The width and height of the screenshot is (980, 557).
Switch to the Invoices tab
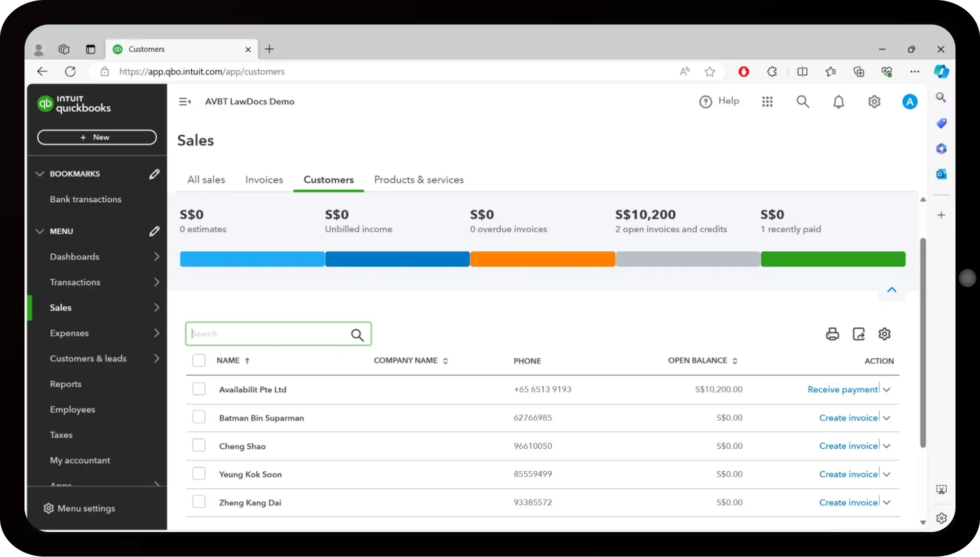coord(264,180)
